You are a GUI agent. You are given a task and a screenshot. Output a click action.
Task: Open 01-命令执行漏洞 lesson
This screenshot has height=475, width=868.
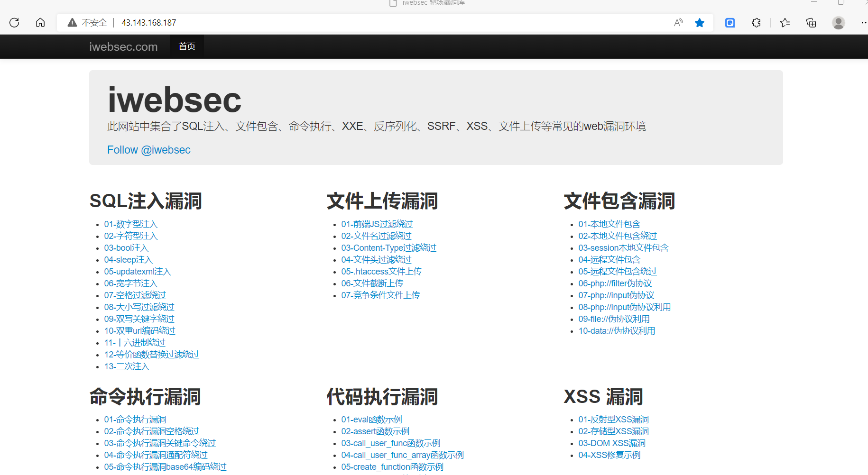point(135,420)
